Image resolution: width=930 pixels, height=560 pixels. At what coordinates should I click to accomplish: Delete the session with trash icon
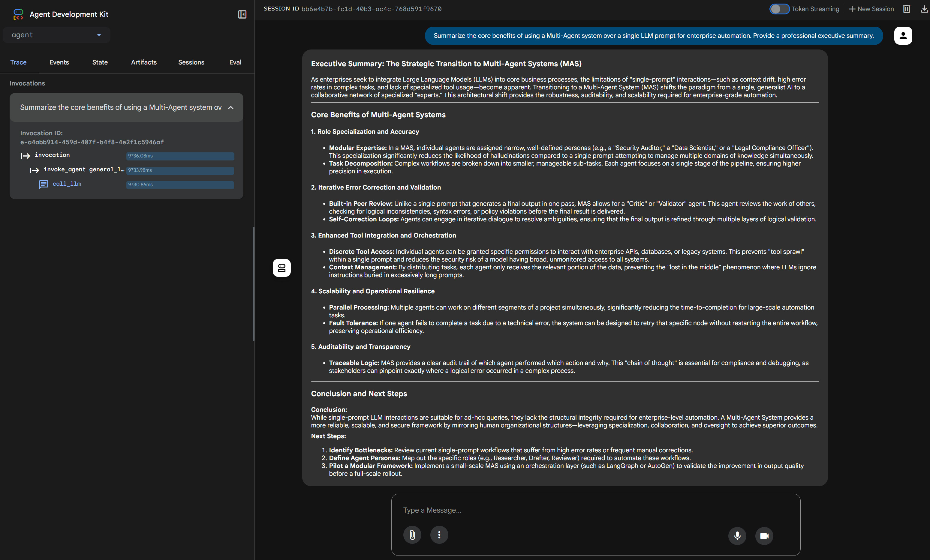[x=906, y=9]
